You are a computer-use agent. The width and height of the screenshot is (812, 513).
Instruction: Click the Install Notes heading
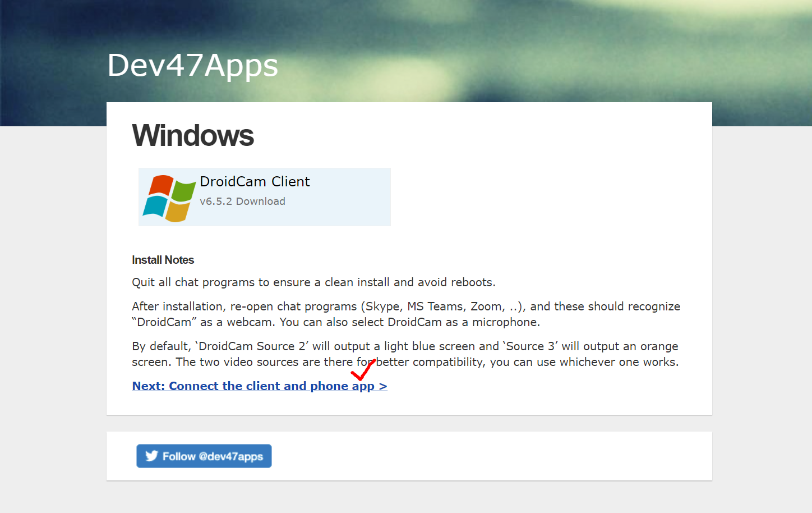pyautogui.click(x=163, y=260)
